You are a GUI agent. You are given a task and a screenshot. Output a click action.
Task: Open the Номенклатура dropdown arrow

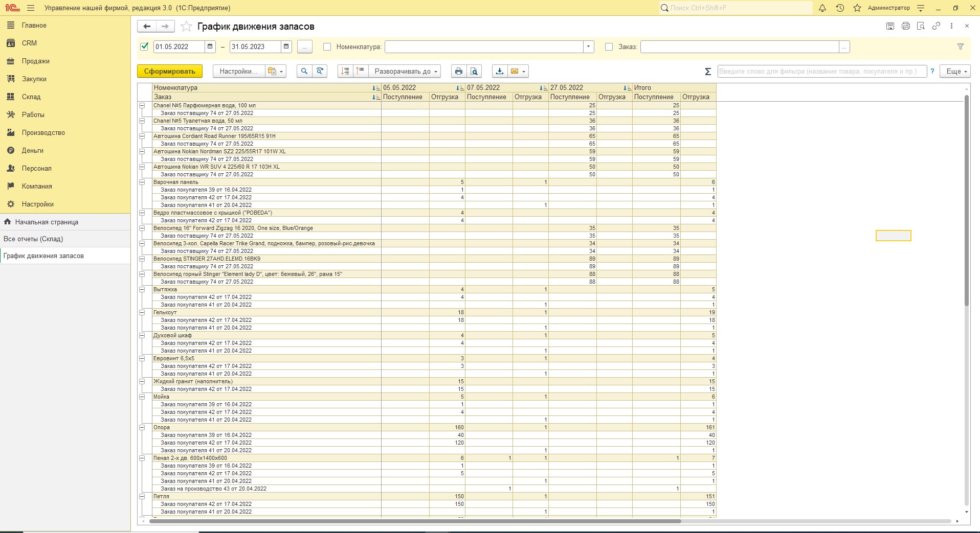[588, 47]
